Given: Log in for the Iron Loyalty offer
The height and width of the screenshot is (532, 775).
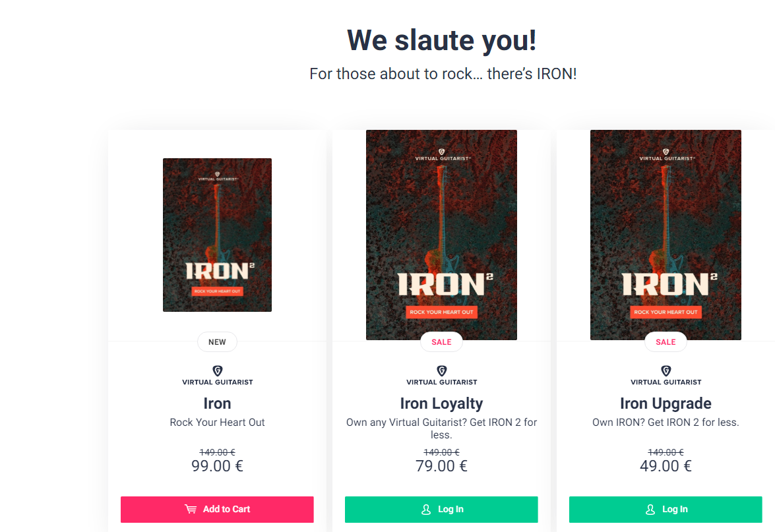Looking at the screenshot, I should (x=441, y=509).
